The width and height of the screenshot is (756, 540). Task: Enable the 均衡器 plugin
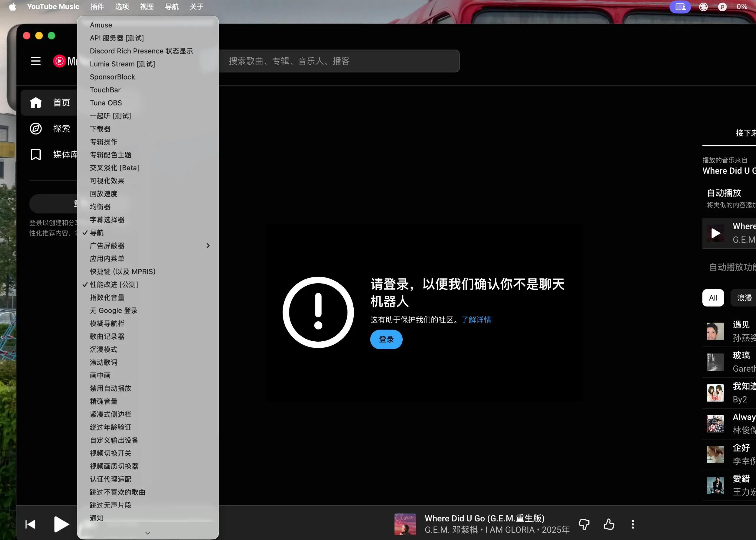(x=148, y=207)
